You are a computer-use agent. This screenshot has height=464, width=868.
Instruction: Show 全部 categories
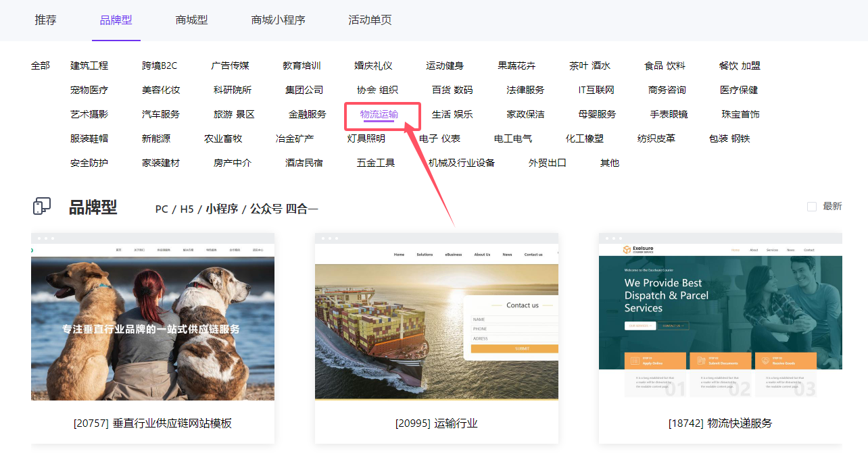[x=41, y=66]
